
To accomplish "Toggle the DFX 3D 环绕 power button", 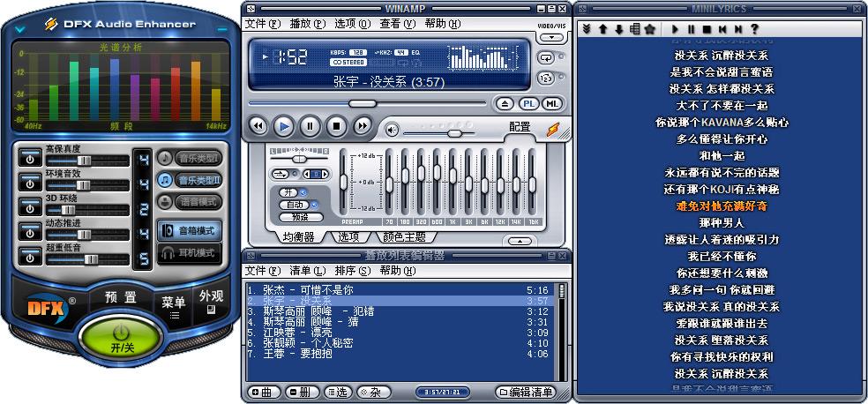I will click(x=30, y=207).
